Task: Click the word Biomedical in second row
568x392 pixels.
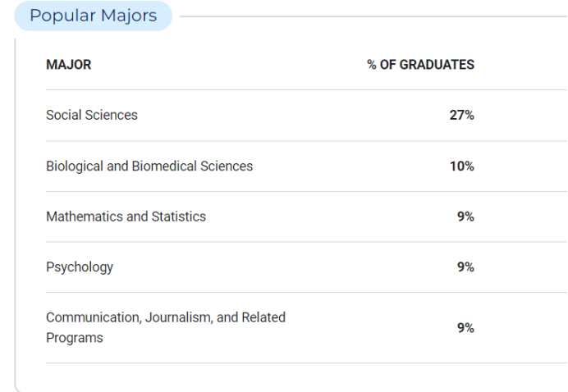Action: click(164, 166)
